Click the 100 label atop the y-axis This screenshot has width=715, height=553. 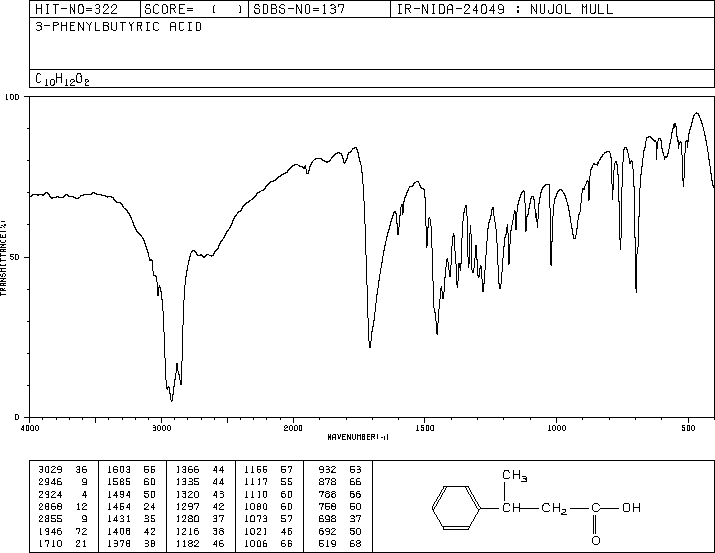tap(12, 97)
